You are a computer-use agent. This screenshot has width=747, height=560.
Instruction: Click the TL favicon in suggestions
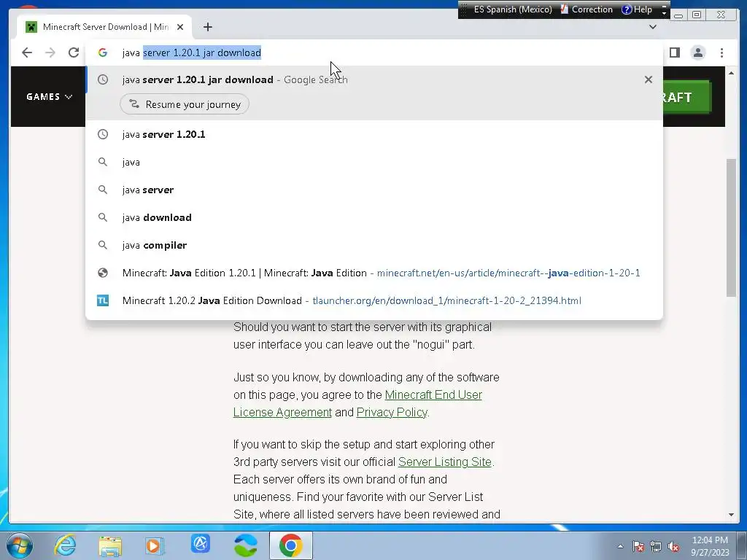click(x=102, y=300)
